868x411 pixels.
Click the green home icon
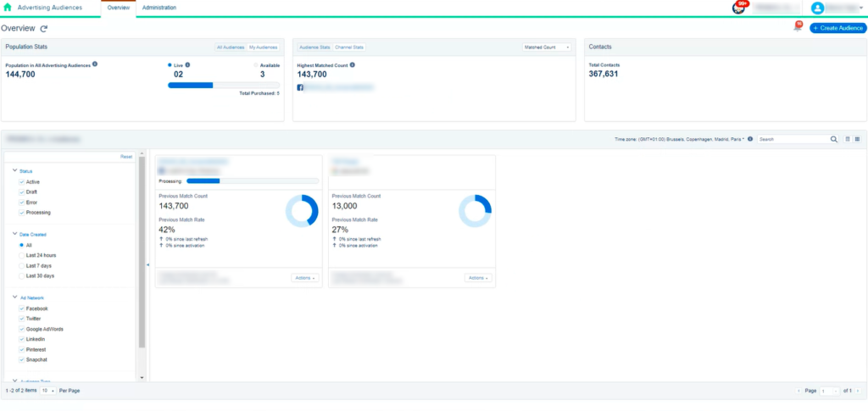(x=8, y=8)
